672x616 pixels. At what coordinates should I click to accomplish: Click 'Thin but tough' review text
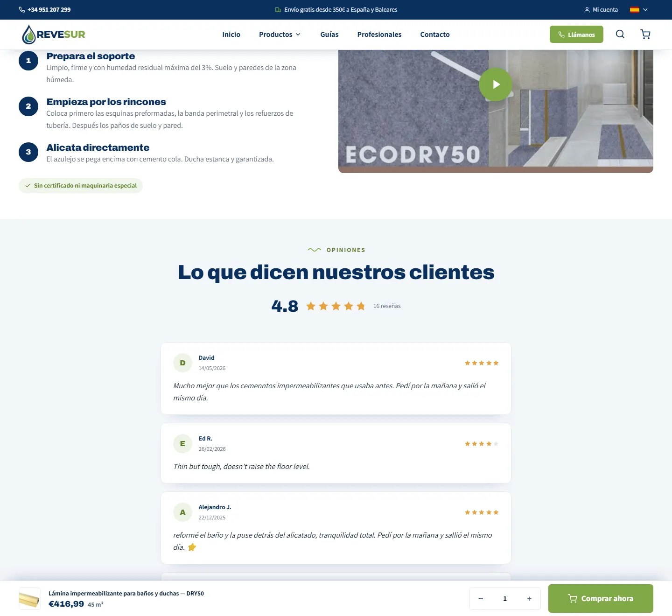pos(241,467)
